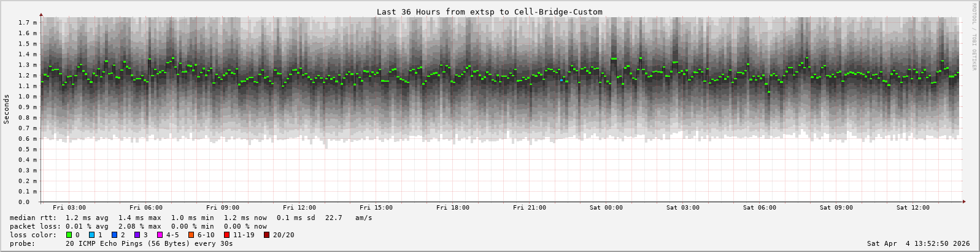Click the 'Sat 12:00' time axis label
Screen dimensions: 980x252
click(x=913, y=208)
